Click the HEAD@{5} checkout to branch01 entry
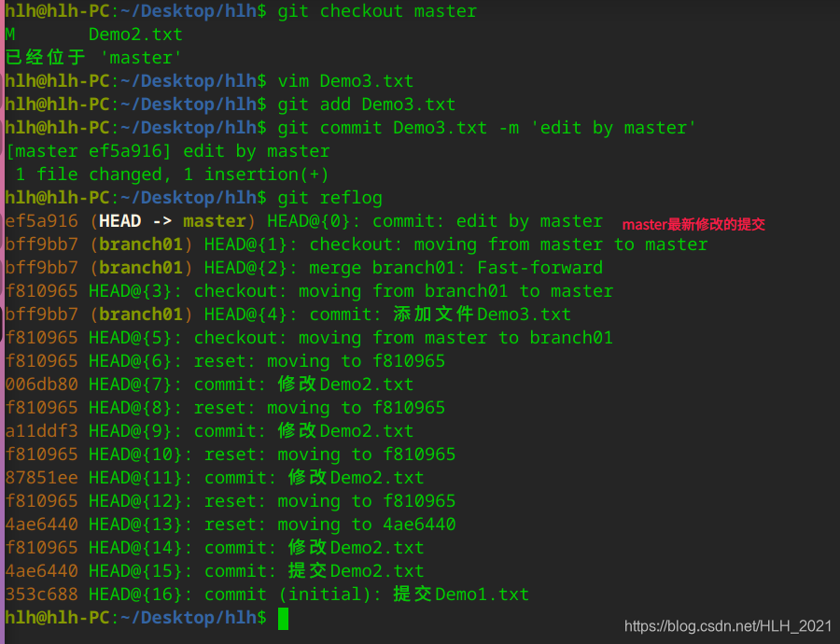The image size is (840, 644). tap(309, 338)
